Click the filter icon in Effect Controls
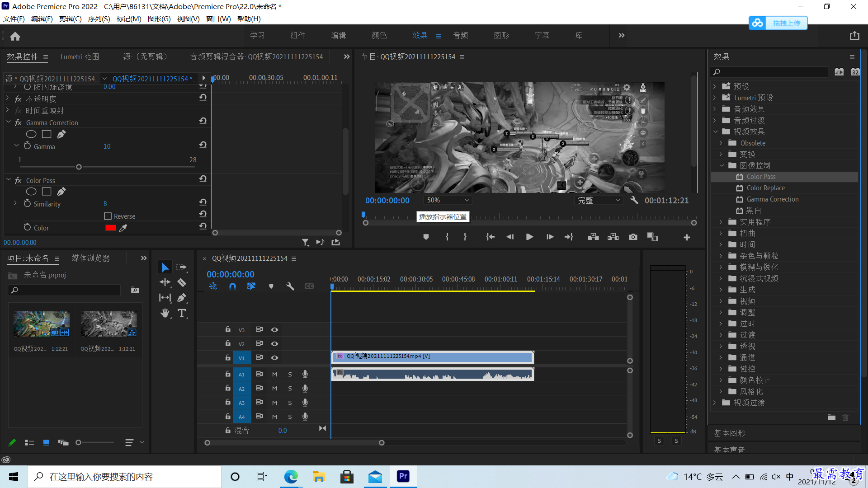This screenshot has width=868, height=488. click(305, 243)
